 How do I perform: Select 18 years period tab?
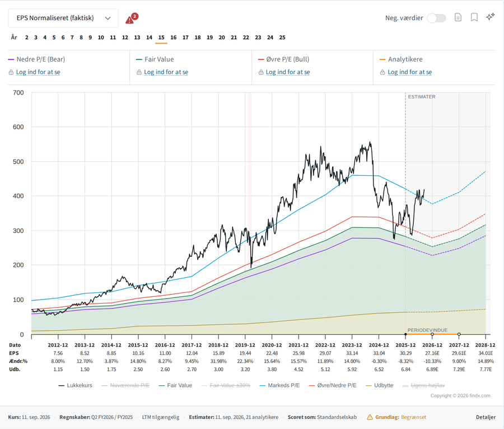198,38
